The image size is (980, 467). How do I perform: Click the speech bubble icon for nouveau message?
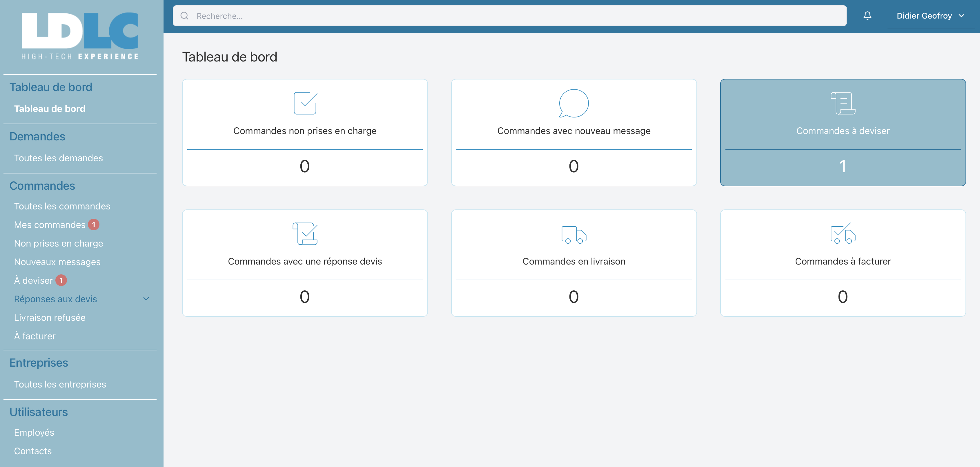pos(574,103)
